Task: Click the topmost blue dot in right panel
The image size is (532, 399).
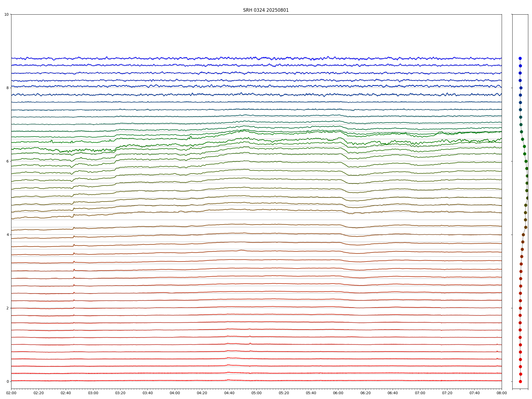Action: (x=520, y=58)
